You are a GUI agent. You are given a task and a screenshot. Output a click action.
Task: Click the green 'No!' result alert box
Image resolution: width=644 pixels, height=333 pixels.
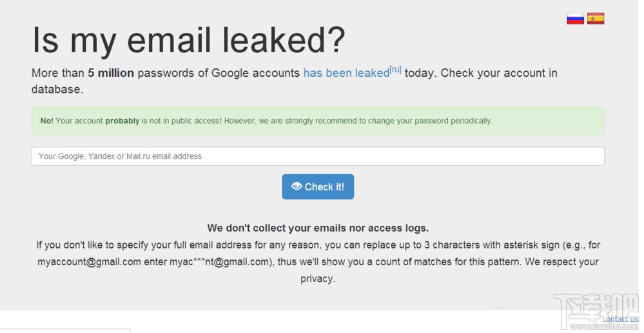318,121
